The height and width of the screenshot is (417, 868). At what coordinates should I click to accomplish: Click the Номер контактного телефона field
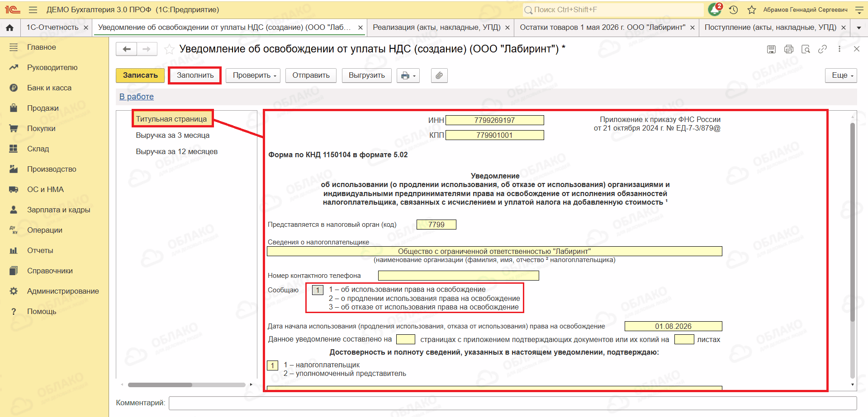click(x=459, y=276)
